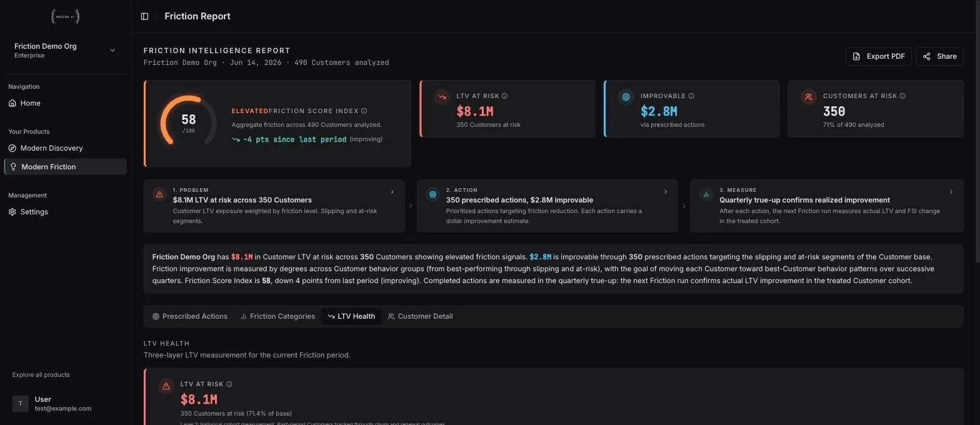
Task: Switch to the Customer Detail tab
Action: [420, 316]
